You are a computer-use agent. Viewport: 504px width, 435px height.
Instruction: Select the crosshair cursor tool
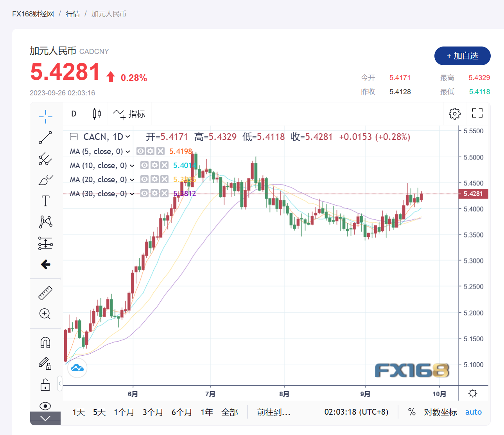pos(45,116)
